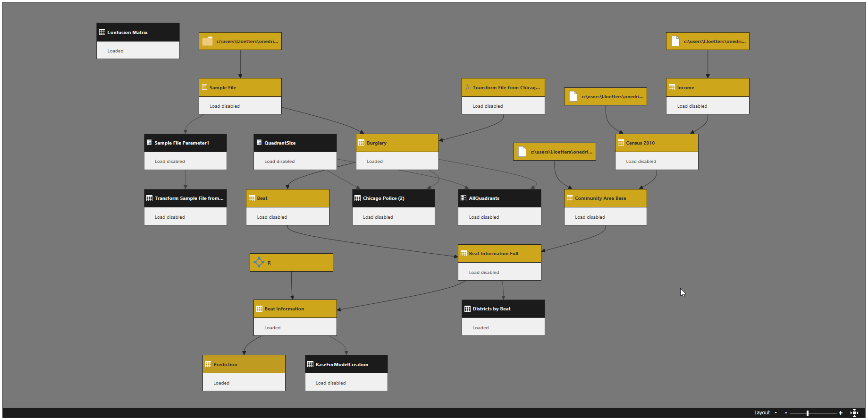Screen dimensions: 868x420
Task: Select the Transform Sample File from... title
Action: (189, 198)
